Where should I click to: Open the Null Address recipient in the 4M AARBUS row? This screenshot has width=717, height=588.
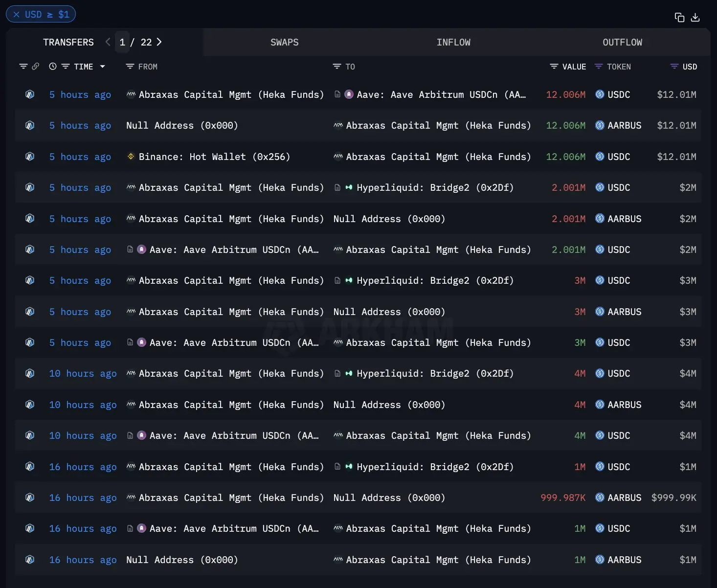tap(389, 405)
